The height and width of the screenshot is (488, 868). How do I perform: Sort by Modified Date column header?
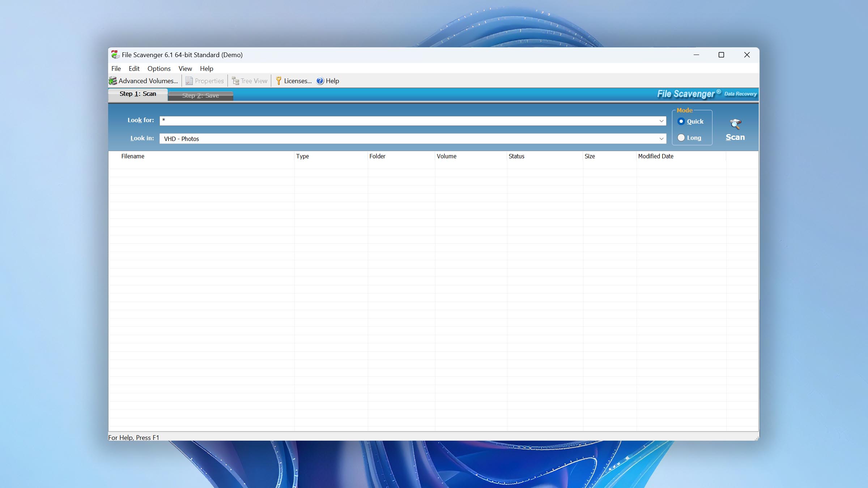(681, 156)
